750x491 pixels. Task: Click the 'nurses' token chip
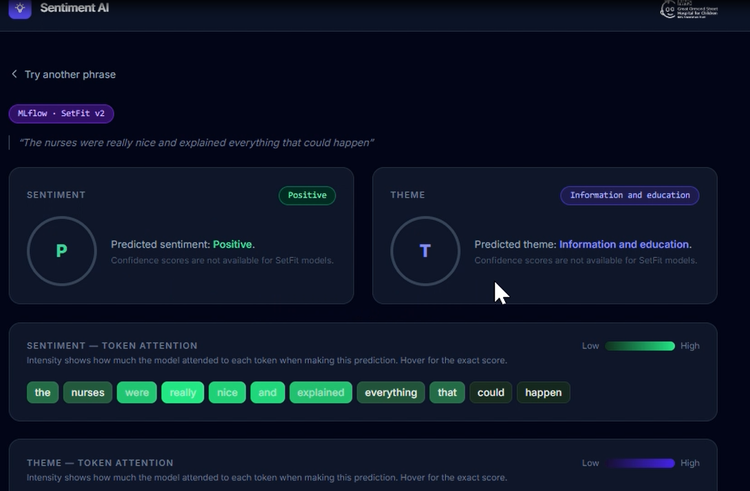[x=88, y=393]
